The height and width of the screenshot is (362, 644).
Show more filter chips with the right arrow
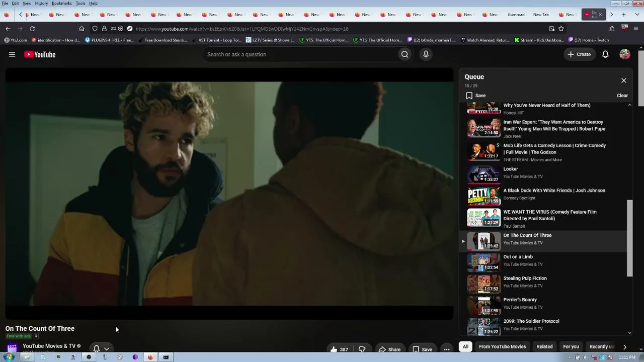coord(625,347)
